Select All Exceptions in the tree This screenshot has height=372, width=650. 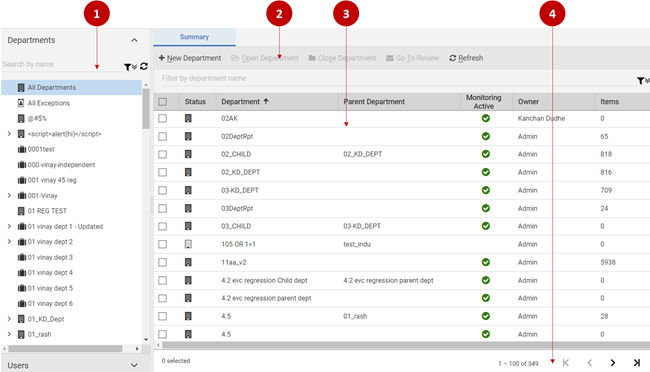coord(49,103)
